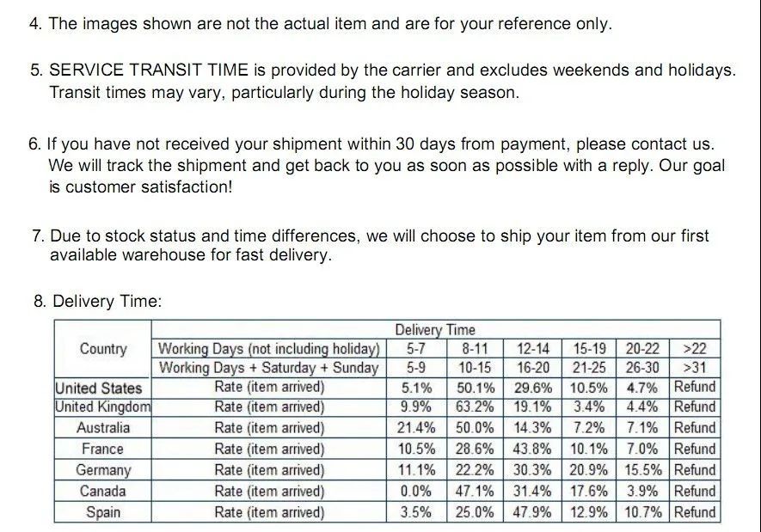Click the Germany country cell
Image resolution: width=761 pixels, height=532 pixels.
point(102,470)
